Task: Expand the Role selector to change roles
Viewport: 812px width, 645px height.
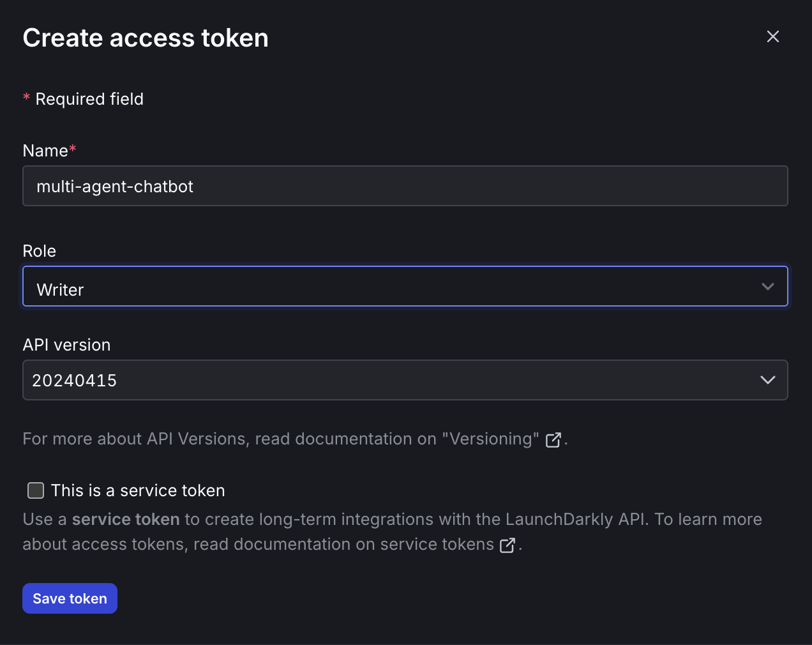Action: click(x=405, y=287)
